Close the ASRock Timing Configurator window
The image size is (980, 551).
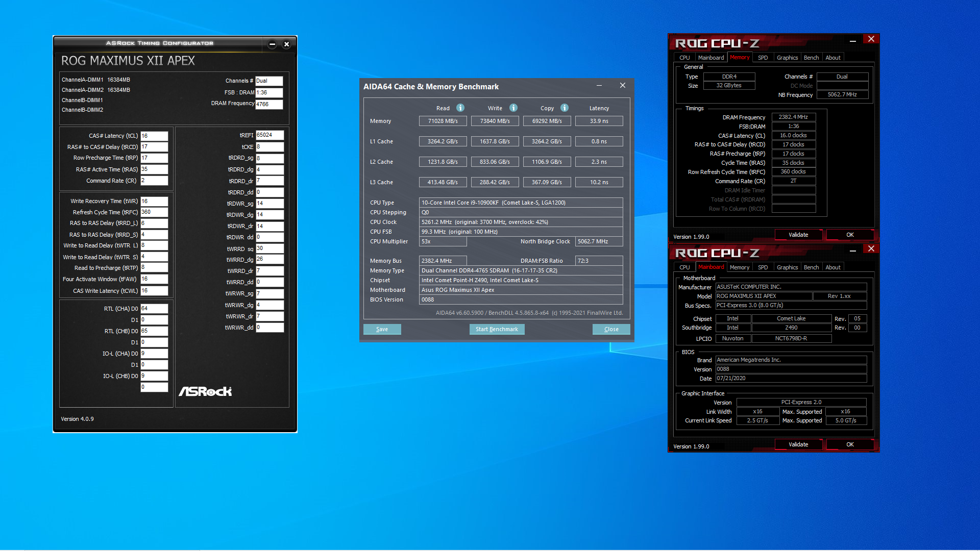click(x=287, y=44)
